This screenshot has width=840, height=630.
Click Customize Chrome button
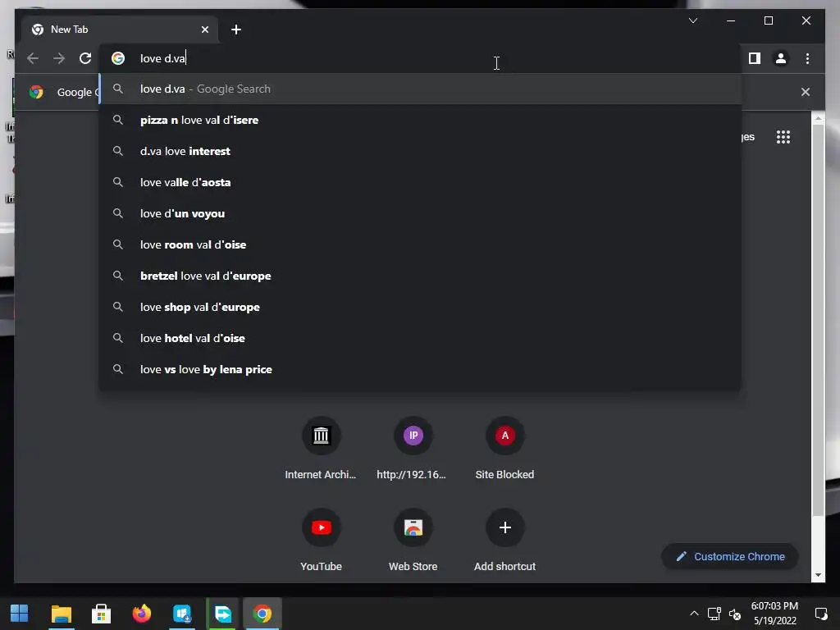[729, 557]
